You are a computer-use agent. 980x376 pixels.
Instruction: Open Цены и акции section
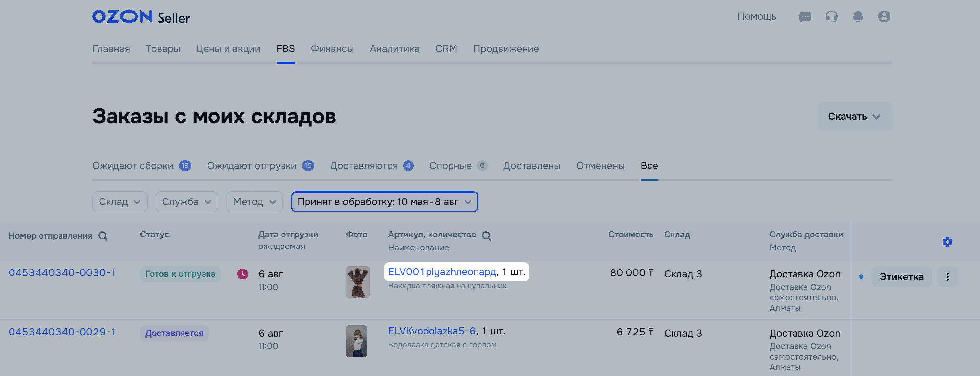[228, 49]
